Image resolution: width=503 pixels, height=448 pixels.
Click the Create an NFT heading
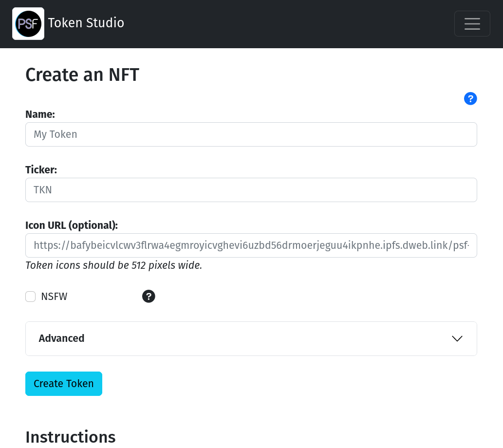82,75
